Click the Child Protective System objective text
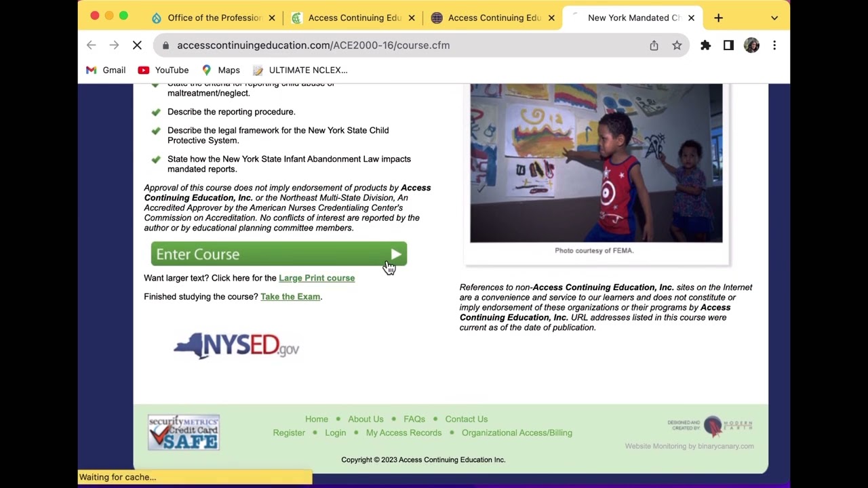The height and width of the screenshot is (488, 868). coord(278,135)
